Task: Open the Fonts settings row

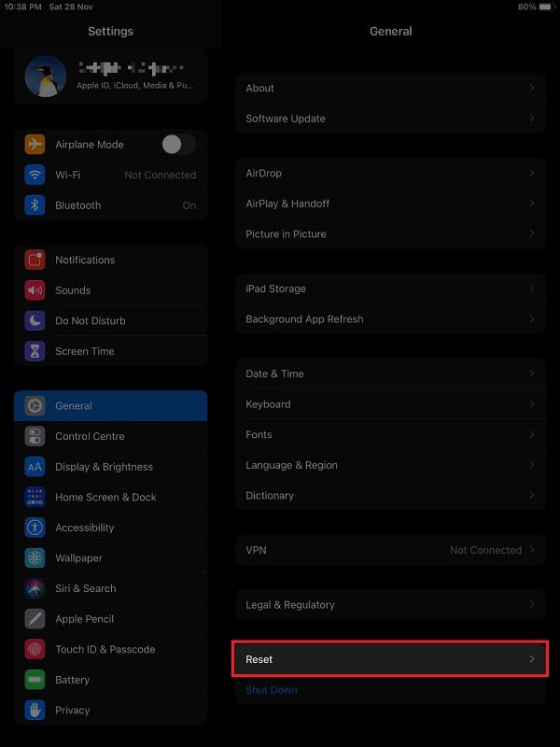Action: click(x=390, y=434)
